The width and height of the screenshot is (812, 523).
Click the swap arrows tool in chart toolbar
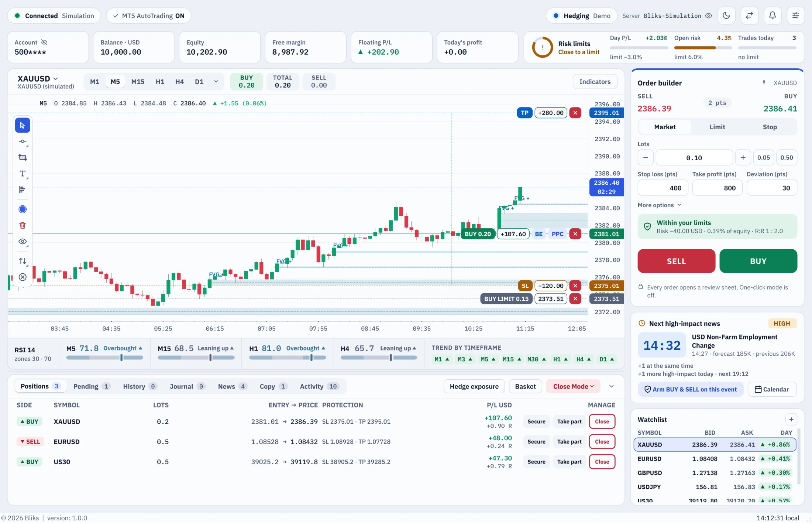click(23, 261)
